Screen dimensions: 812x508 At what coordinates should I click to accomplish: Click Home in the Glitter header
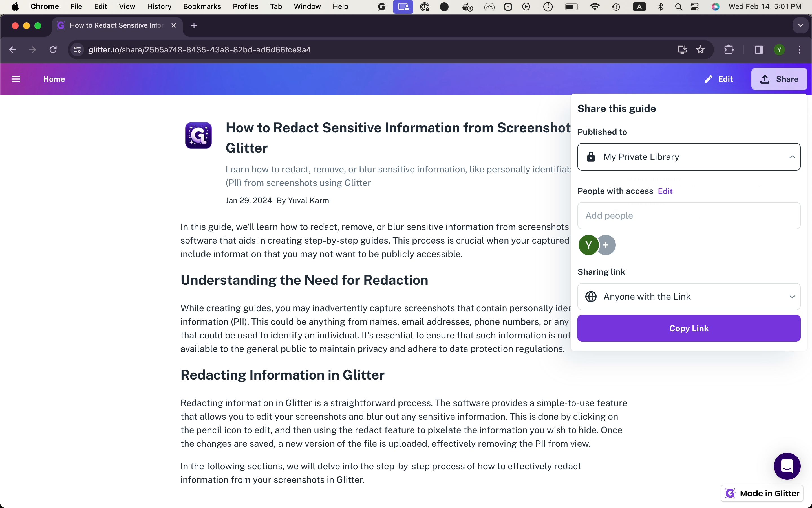(x=54, y=79)
